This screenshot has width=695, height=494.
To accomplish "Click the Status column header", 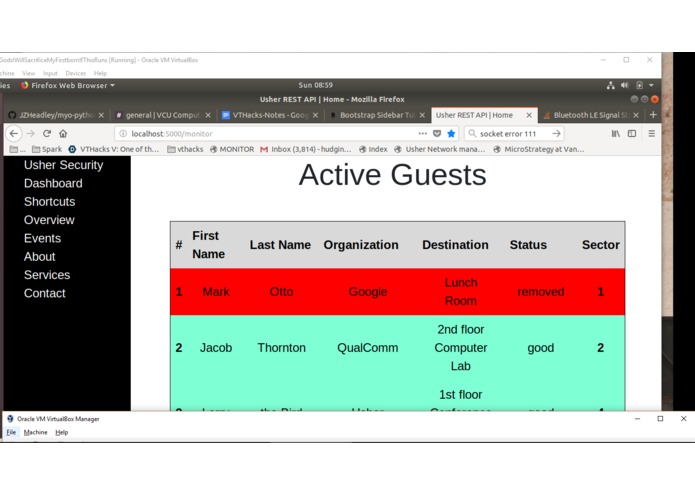I will (x=528, y=245).
